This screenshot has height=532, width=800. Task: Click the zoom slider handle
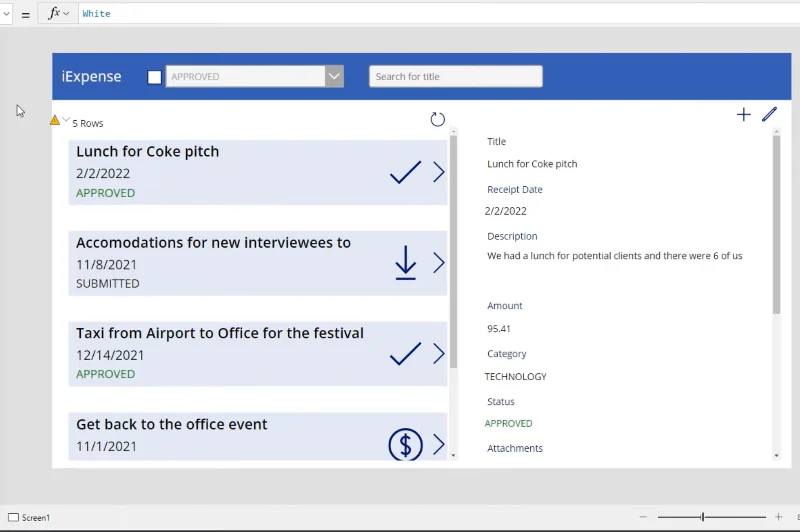(703, 517)
